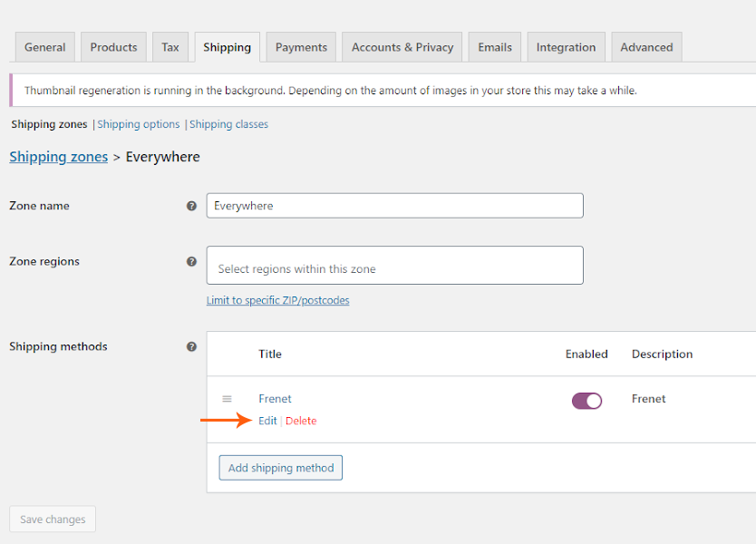This screenshot has width=756, height=544.
Task: Click help icon next to Zone name
Action: pyautogui.click(x=191, y=206)
